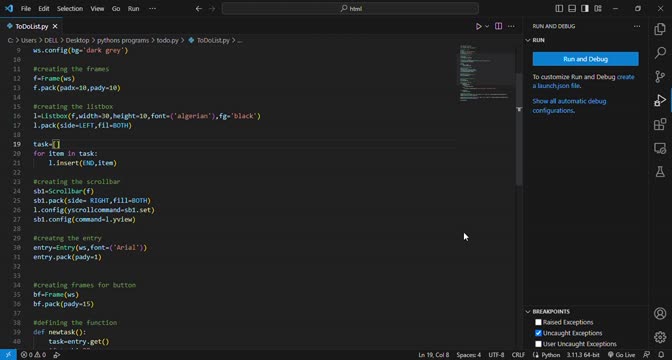Open the Testing flask icon
Screen dimensions: 672x360
[660, 172]
